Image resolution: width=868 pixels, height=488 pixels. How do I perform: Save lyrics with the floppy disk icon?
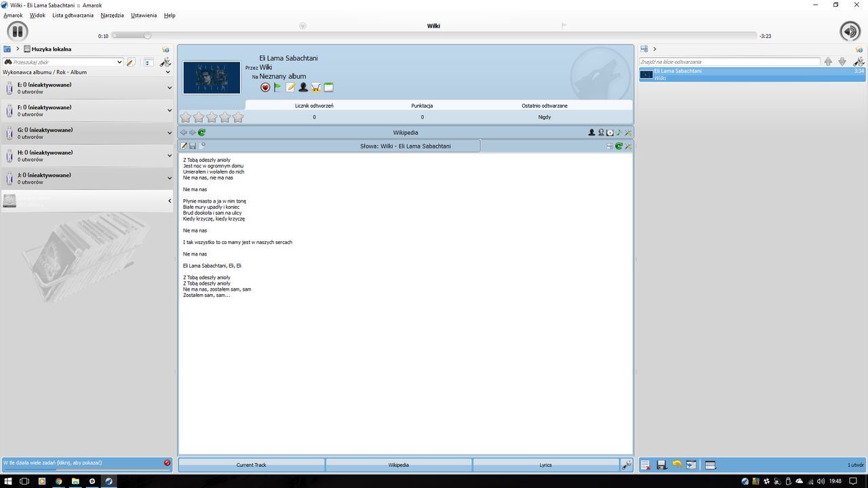(193, 146)
